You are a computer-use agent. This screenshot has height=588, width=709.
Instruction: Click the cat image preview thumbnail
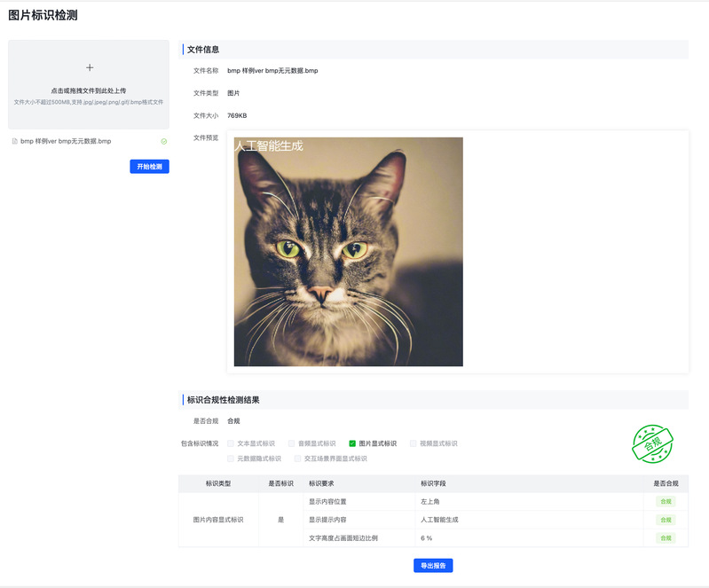pyautogui.click(x=348, y=252)
